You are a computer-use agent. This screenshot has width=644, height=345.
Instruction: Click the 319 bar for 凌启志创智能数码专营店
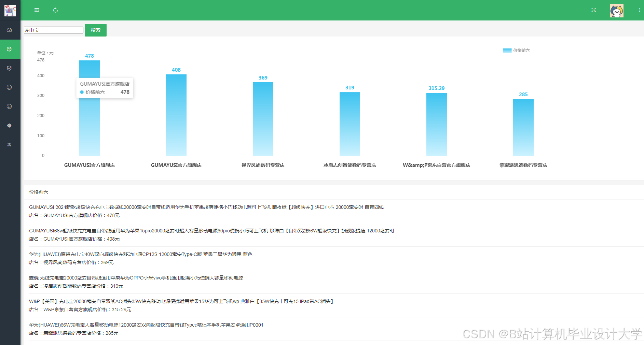coord(350,124)
